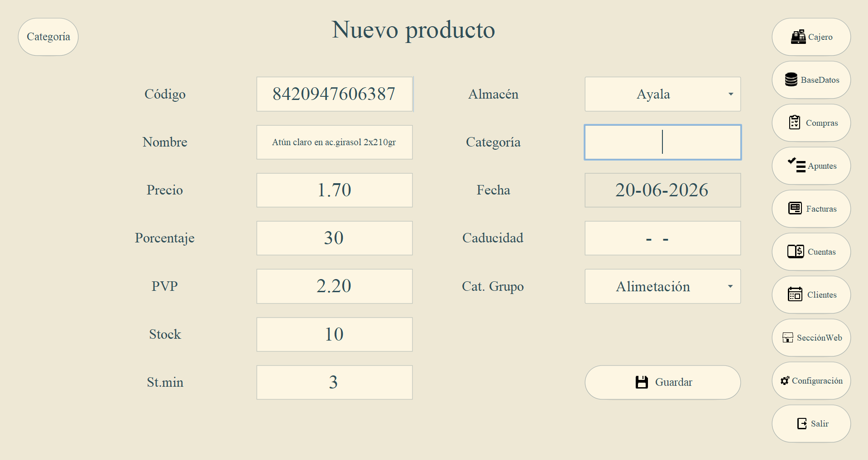Viewport: 868px width, 460px height.
Task: Click the Código field with barcode number
Action: (x=335, y=94)
